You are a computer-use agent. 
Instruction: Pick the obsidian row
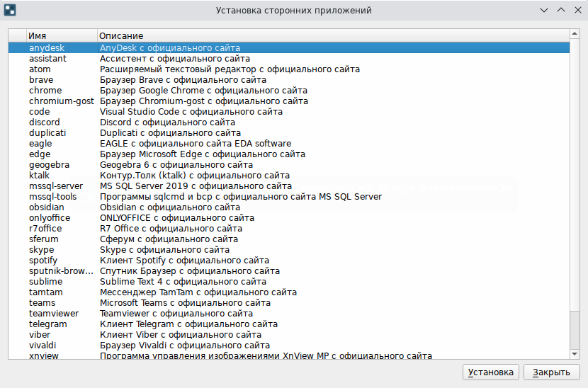point(289,207)
